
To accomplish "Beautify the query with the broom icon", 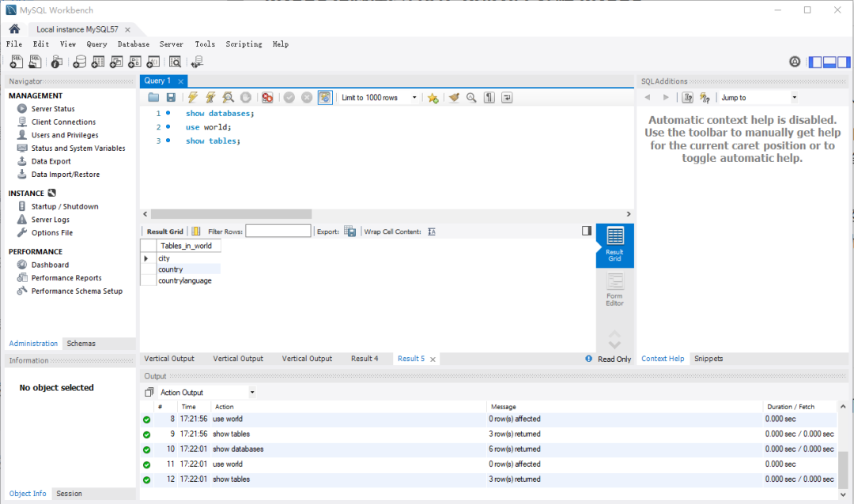I will point(454,97).
